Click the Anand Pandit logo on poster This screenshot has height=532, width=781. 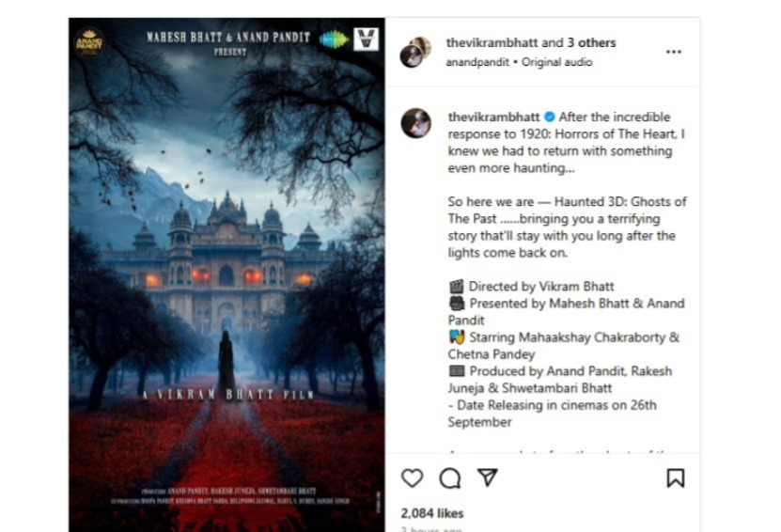pyautogui.click(x=89, y=42)
